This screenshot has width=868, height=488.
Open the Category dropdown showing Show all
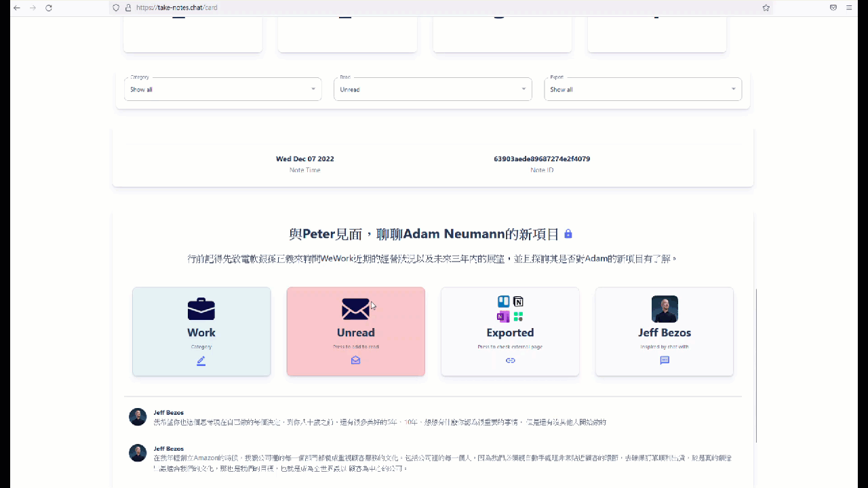[x=222, y=89]
